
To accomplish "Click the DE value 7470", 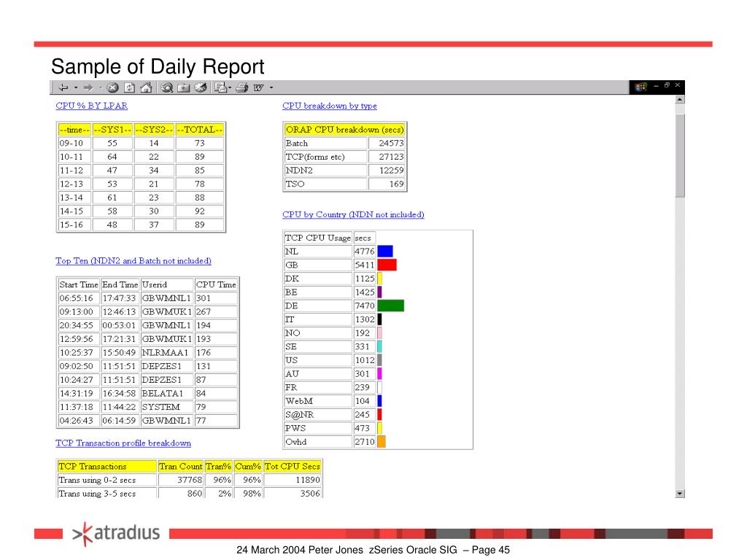I will (x=365, y=306).
